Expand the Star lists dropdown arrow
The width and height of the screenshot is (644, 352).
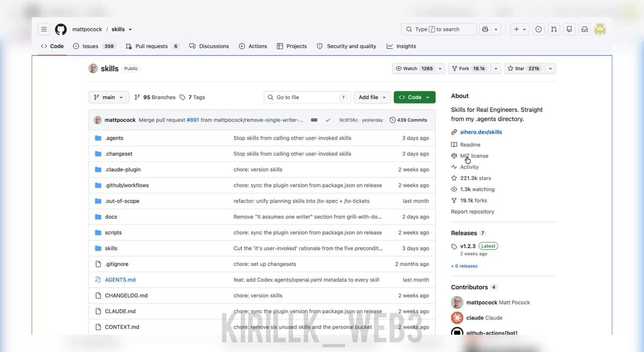tap(550, 69)
